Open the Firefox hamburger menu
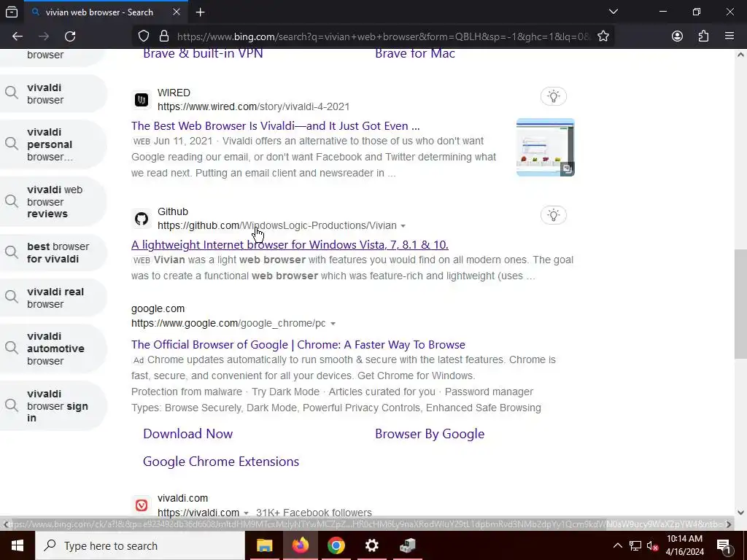 pos(729,36)
